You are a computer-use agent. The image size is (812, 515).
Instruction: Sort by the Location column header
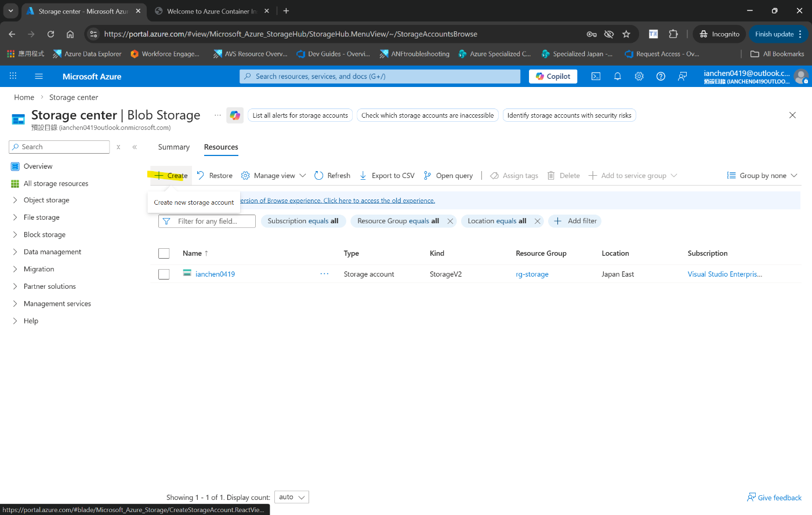click(x=615, y=253)
